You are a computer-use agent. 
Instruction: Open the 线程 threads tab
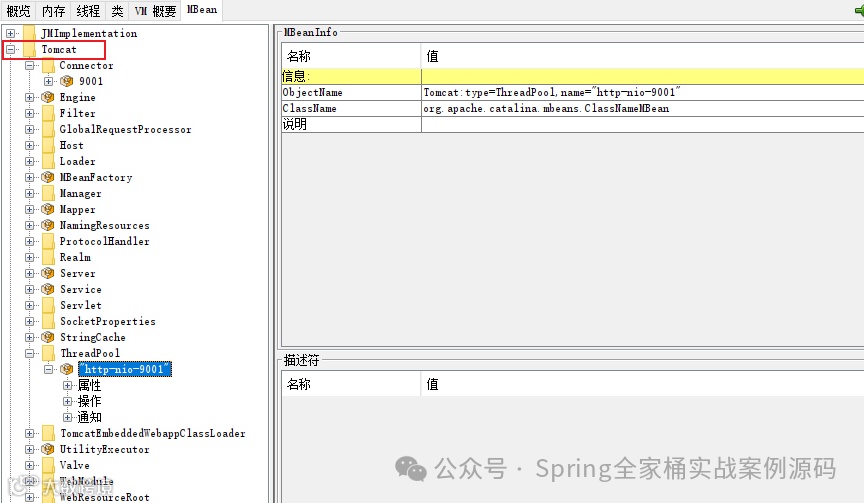(x=88, y=10)
